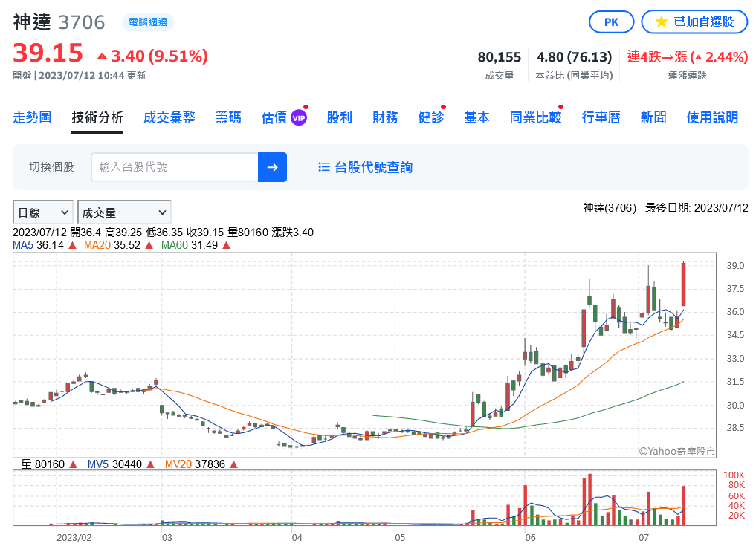Open the 成交彙整 tab
Screen dimensions: 756x546
(x=169, y=117)
